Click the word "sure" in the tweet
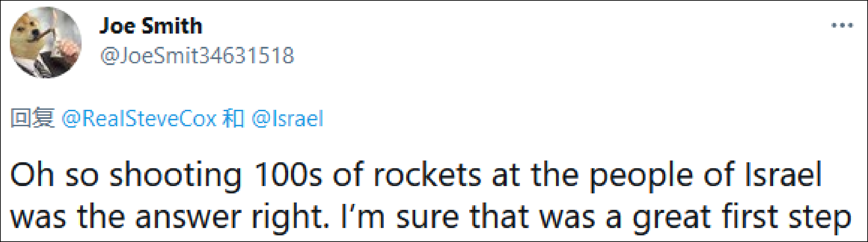The height and width of the screenshot is (242, 868). (x=428, y=218)
